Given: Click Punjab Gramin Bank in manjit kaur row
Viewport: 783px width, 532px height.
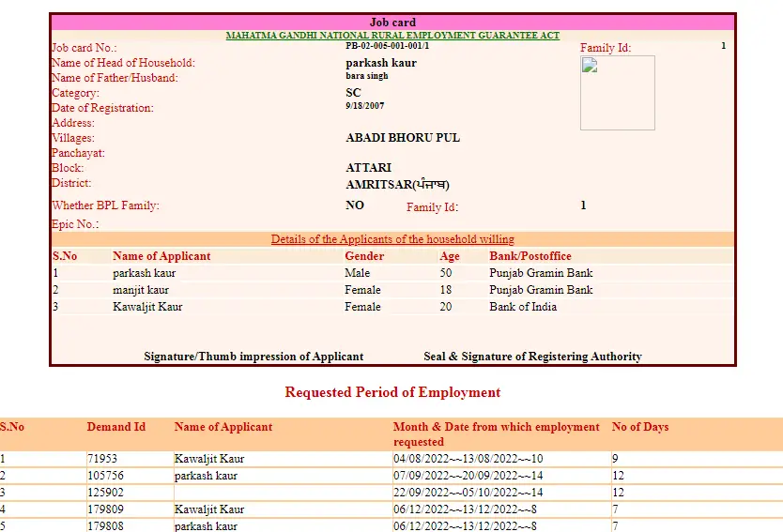Looking at the screenshot, I should pyautogui.click(x=541, y=290).
